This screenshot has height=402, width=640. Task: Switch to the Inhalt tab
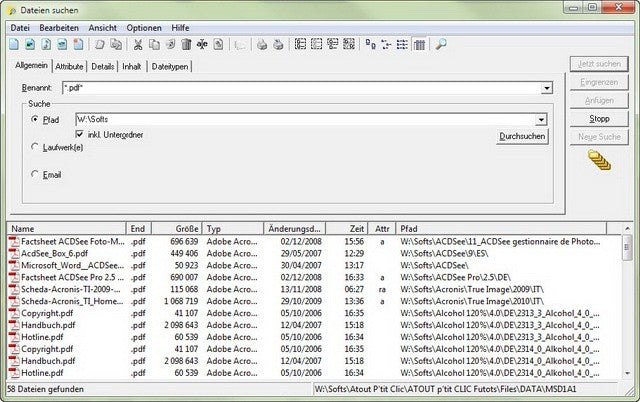[x=132, y=67]
